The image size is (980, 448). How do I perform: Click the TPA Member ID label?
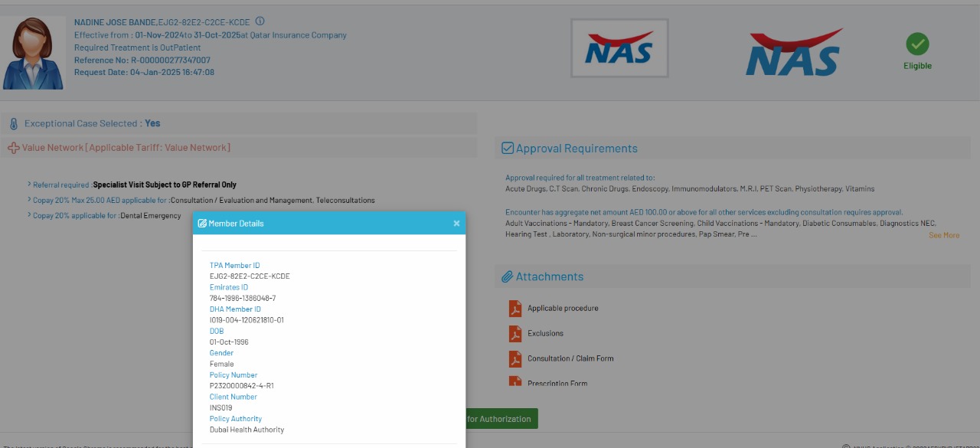tap(235, 266)
